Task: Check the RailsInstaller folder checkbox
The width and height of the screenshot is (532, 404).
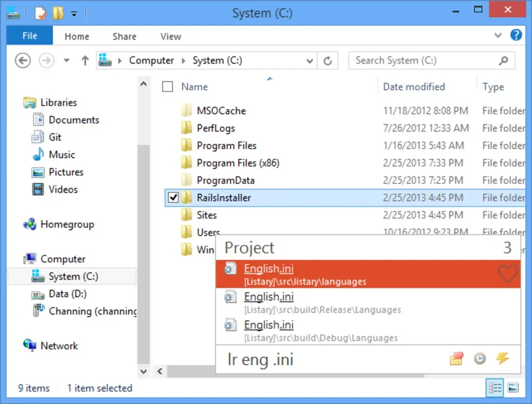Action: tap(173, 197)
